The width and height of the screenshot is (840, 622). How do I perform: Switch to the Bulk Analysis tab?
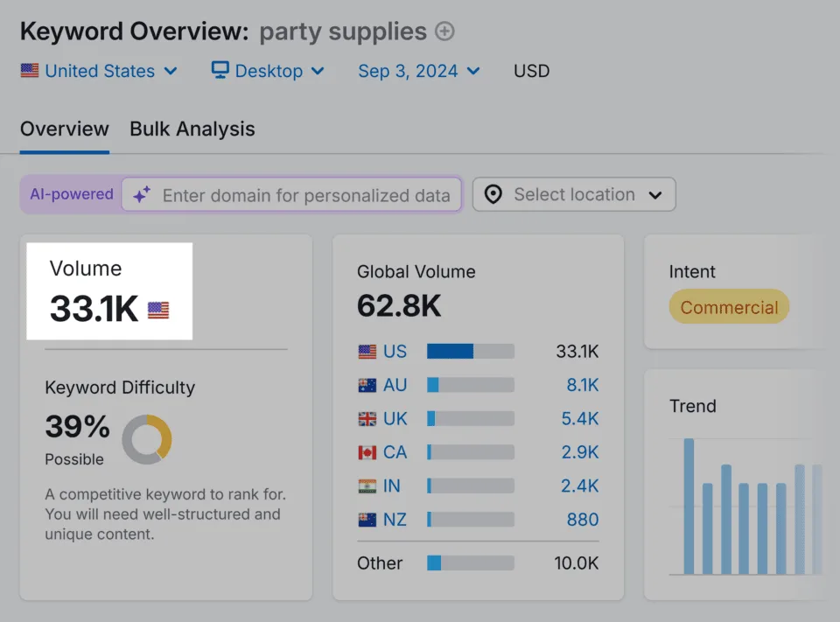(192, 129)
